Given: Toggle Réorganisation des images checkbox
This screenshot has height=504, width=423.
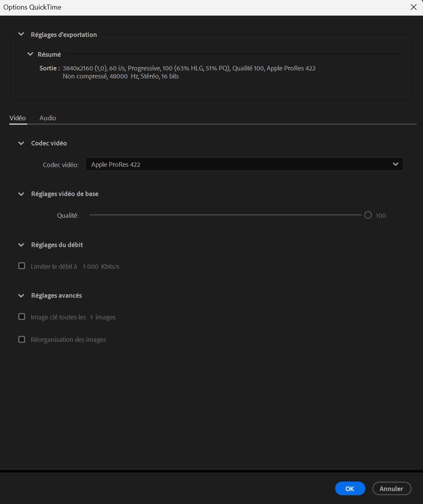Looking at the screenshot, I should (22, 339).
